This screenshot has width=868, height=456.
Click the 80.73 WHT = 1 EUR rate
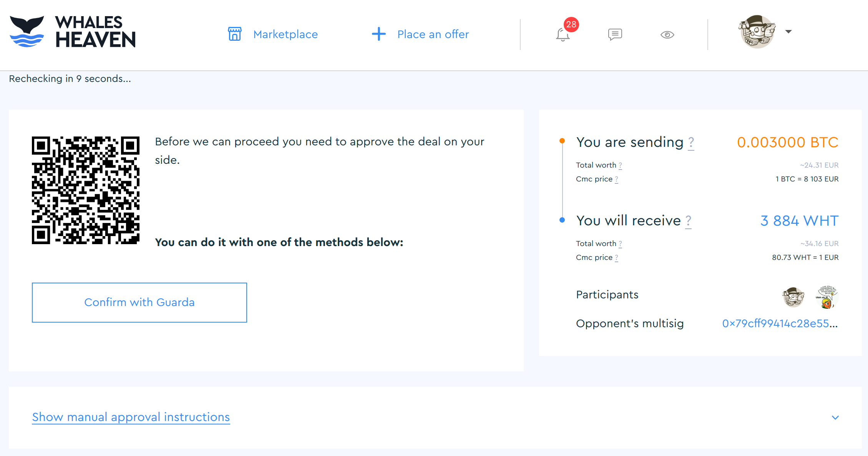point(805,258)
